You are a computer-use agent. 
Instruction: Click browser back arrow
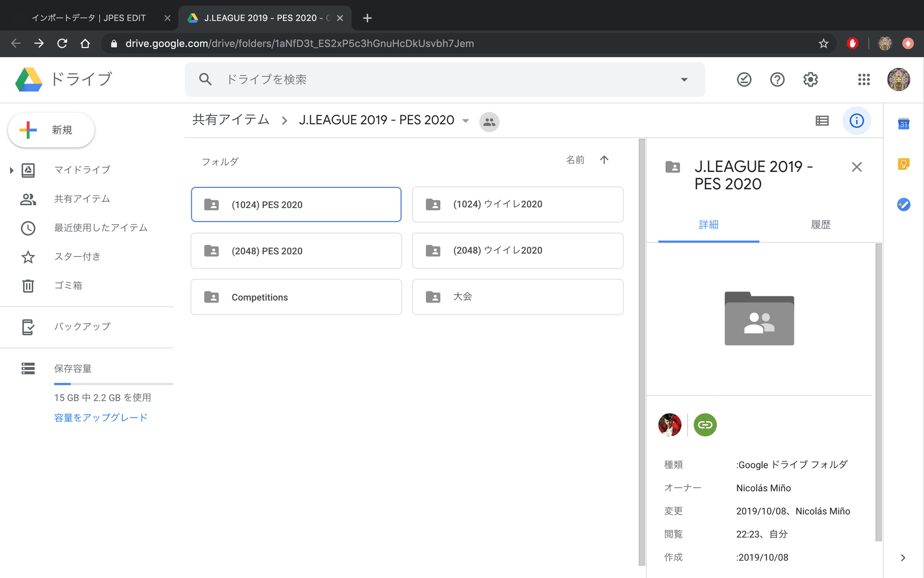(x=16, y=43)
